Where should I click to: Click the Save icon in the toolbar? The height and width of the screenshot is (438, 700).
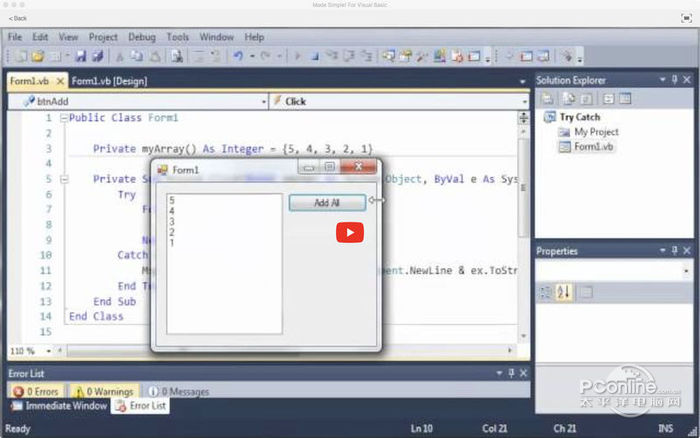pyautogui.click(x=81, y=57)
